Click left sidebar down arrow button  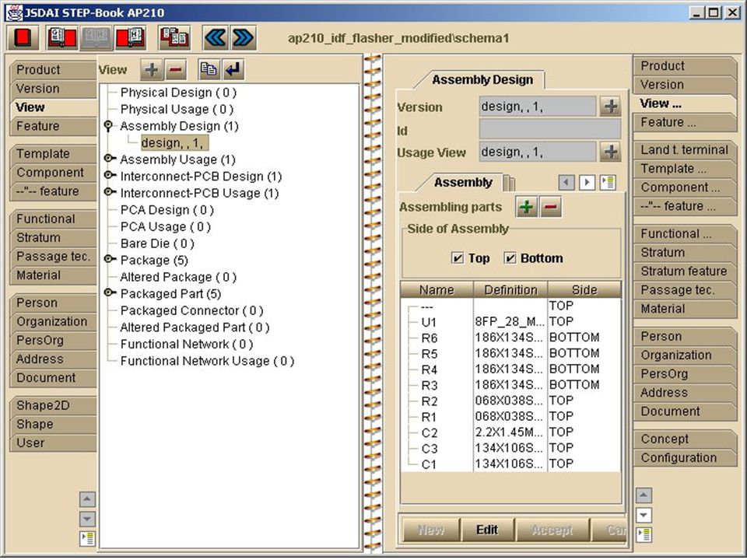[87, 519]
